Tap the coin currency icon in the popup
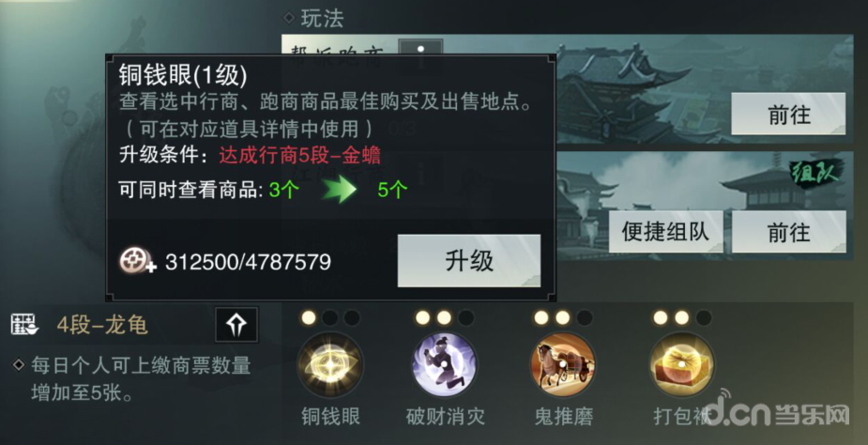 click(x=137, y=260)
